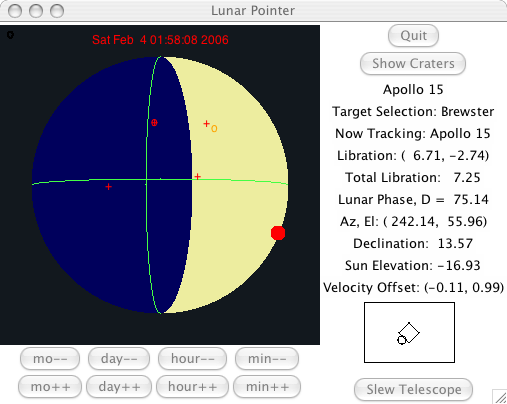
Task: Click the large red octagon marker on moon
Action: 278,233
